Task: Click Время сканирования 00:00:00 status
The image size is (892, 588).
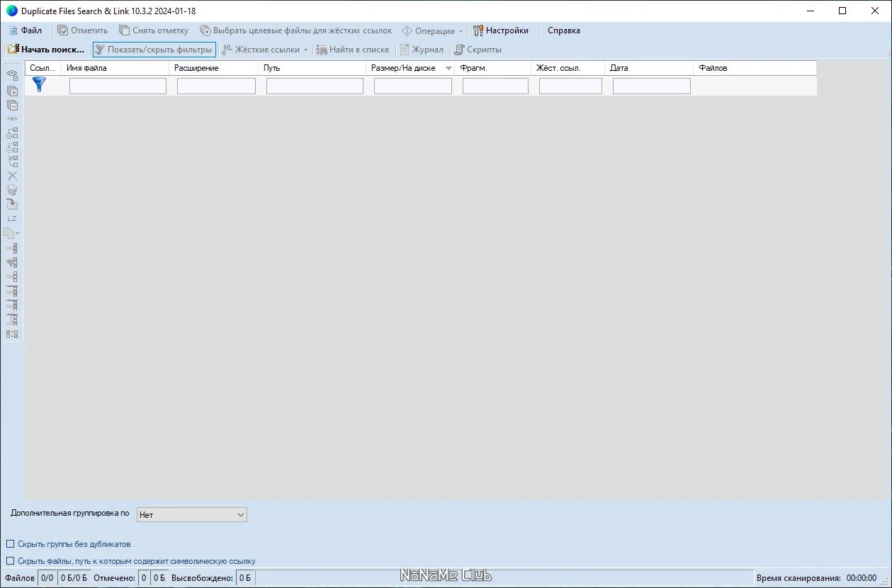Action: 816,578
